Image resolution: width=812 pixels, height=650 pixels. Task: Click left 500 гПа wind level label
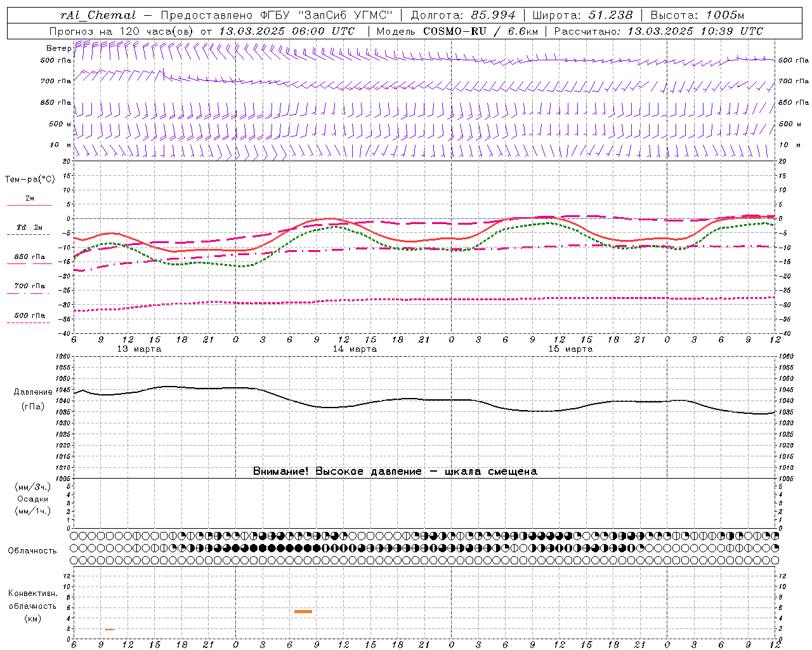[56, 61]
